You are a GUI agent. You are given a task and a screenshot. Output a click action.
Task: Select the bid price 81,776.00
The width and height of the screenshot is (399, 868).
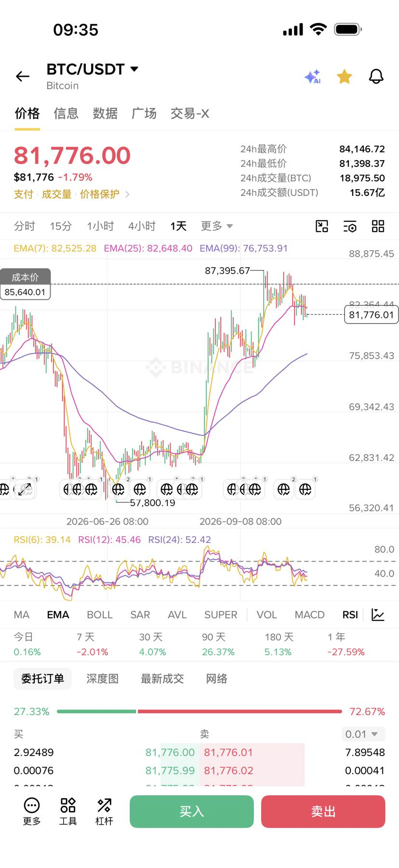(170, 752)
